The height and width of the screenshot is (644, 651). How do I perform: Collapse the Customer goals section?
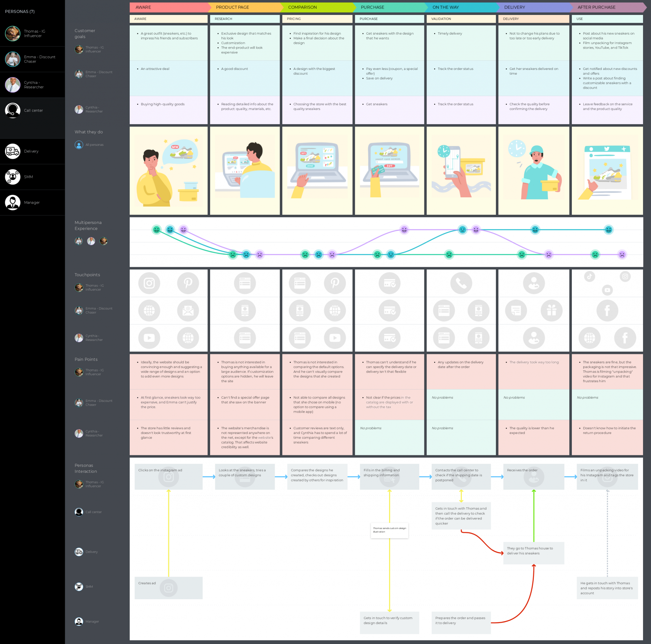point(85,33)
